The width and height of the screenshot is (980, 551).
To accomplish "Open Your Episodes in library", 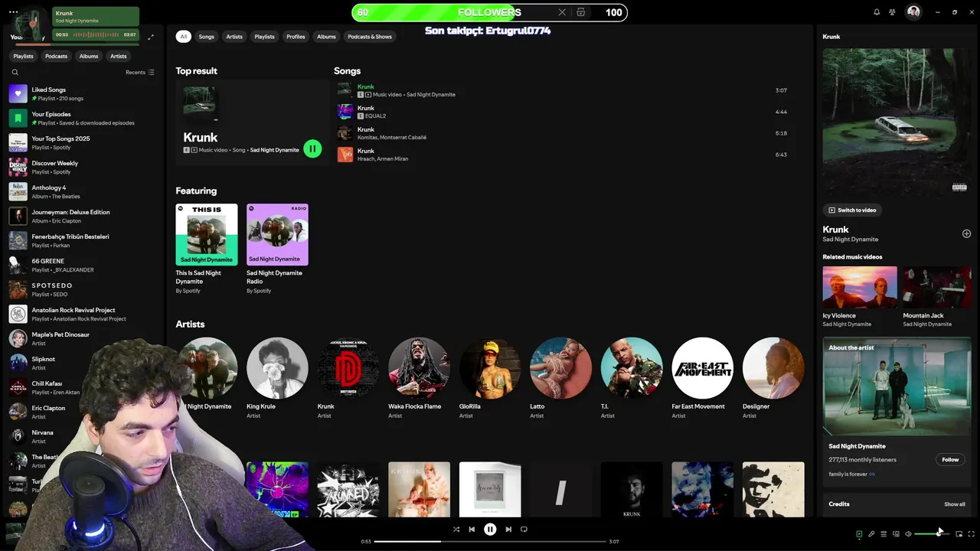I will (83, 118).
